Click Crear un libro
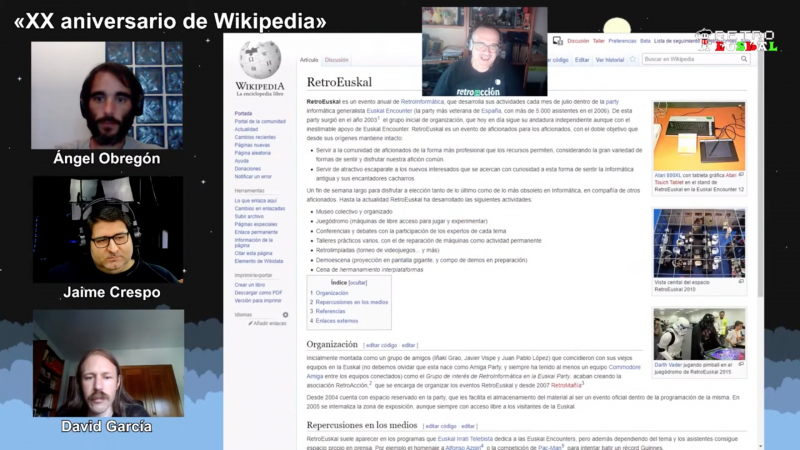 [249, 285]
